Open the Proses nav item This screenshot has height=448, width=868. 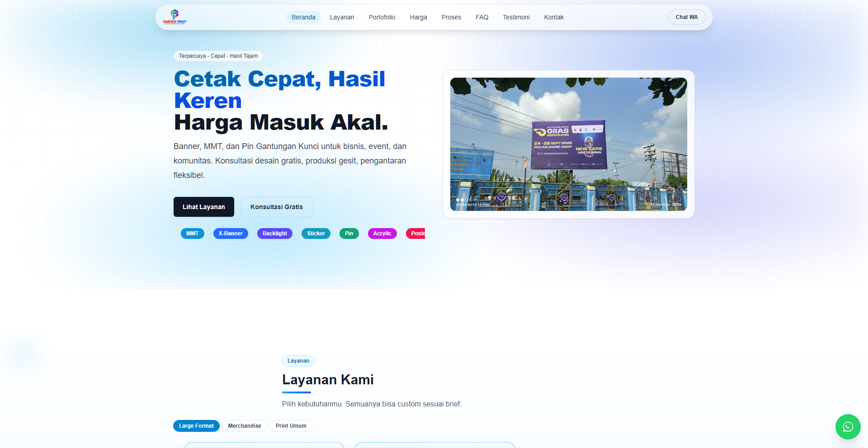click(x=451, y=17)
